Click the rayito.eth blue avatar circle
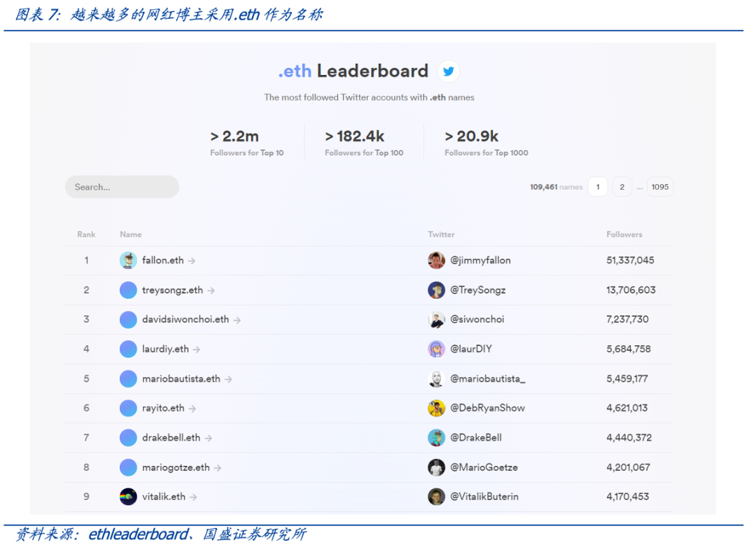The image size is (756, 552). (128, 408)
